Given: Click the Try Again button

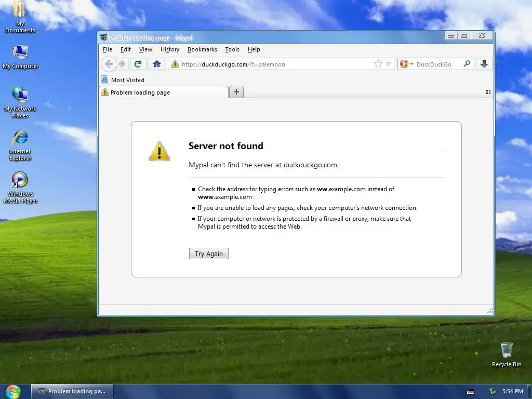Looking at the screenshot, I should click(209, 254).
